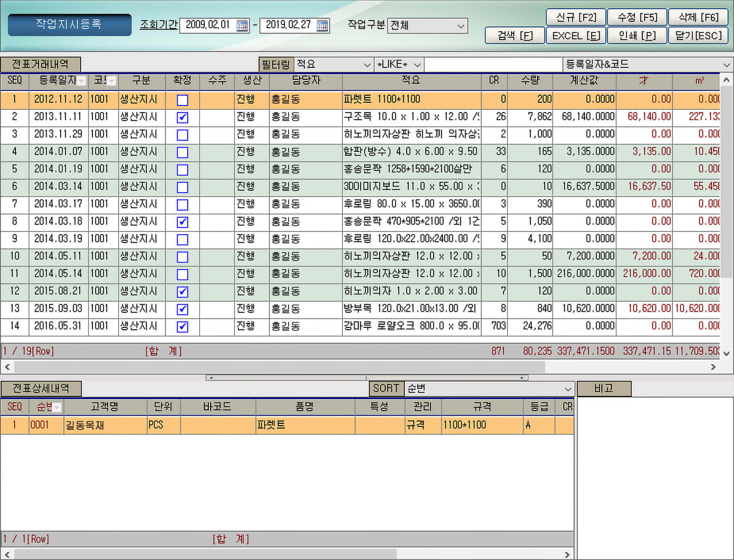Click the 작업지시등록 title banner
Viewport: 734px width, 560px height.
(70, 24)
